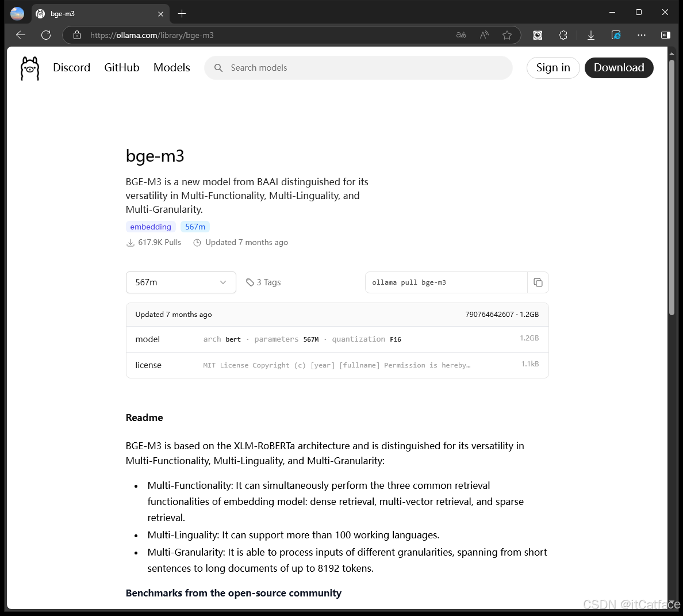Maximize the browser window
The width and height of the screenshot is (683, 616).
[639, 12]
